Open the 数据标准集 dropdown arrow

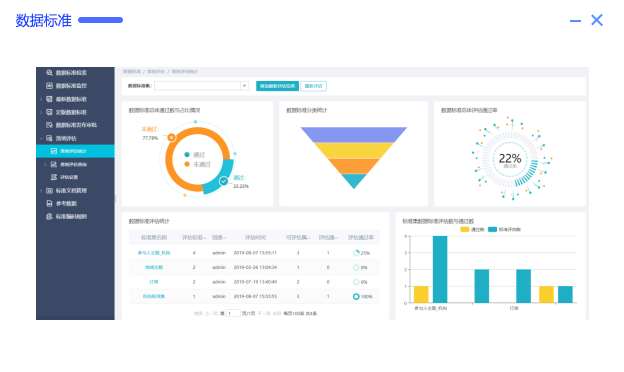click(x=244, y=86)
